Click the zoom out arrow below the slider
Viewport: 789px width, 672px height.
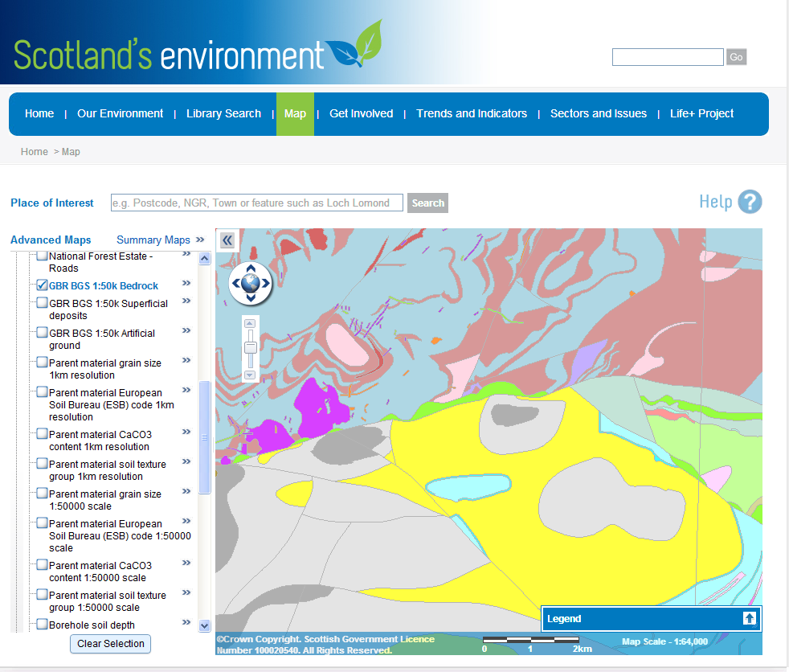(x=249, y=375)
